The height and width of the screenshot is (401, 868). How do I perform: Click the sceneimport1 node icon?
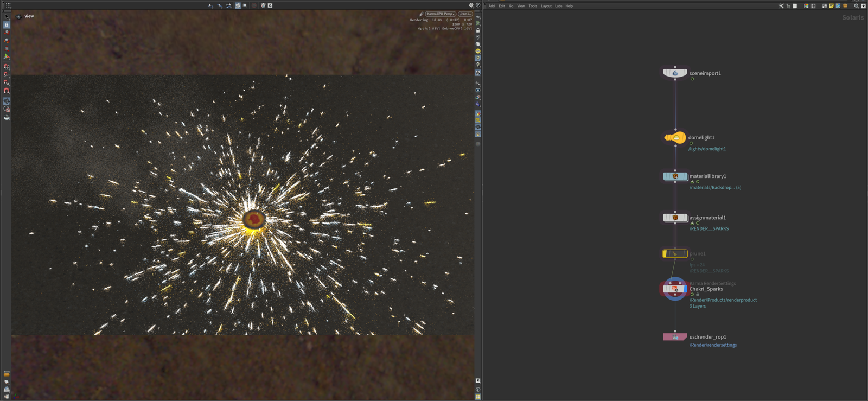coord(675,73)
